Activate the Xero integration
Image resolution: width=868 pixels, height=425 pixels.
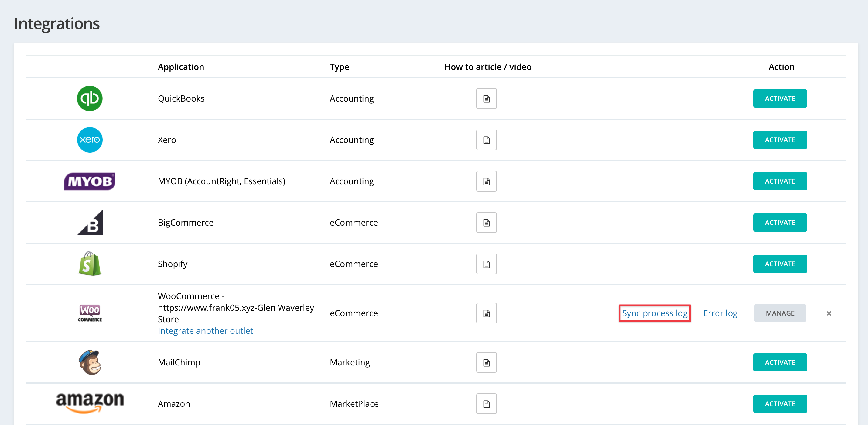pyautogui.click(x=780, y=140)
